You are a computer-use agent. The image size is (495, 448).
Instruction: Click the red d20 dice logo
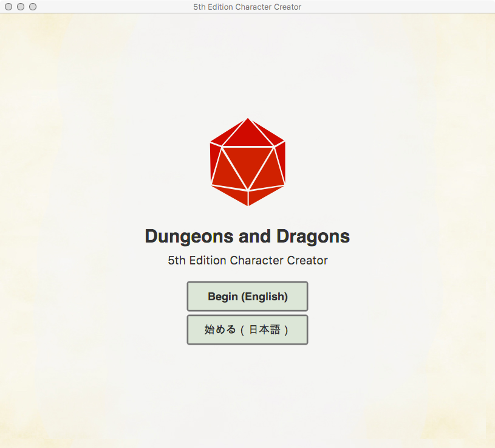(248, 162)
